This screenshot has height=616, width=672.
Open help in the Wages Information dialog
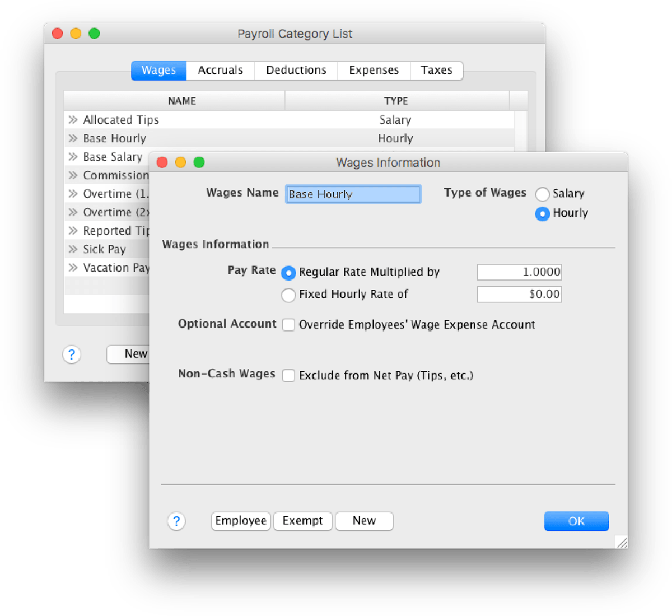(x=177, y=521)
